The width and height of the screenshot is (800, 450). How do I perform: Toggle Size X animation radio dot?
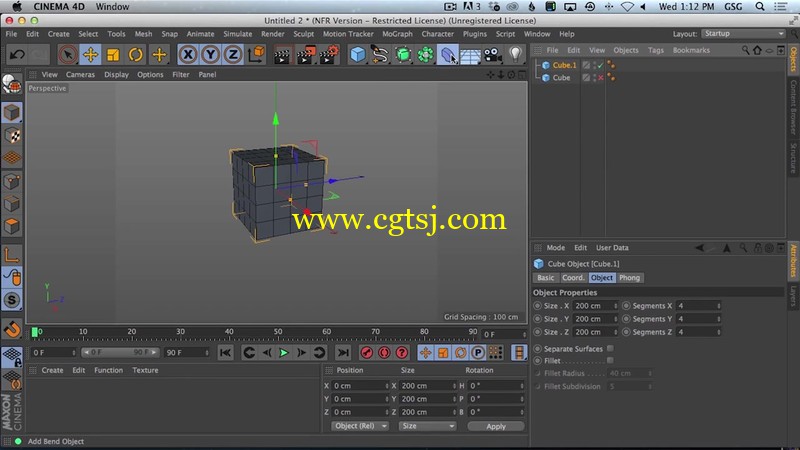click(537, 306)
